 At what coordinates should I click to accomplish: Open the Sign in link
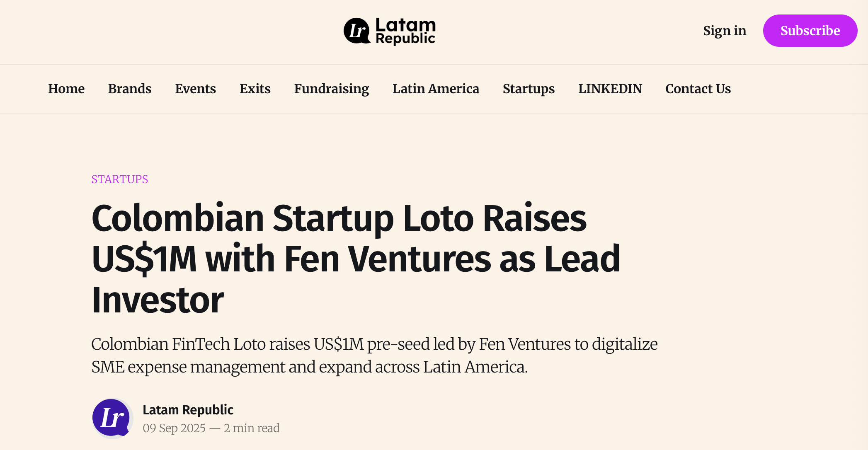pos(724,31)
